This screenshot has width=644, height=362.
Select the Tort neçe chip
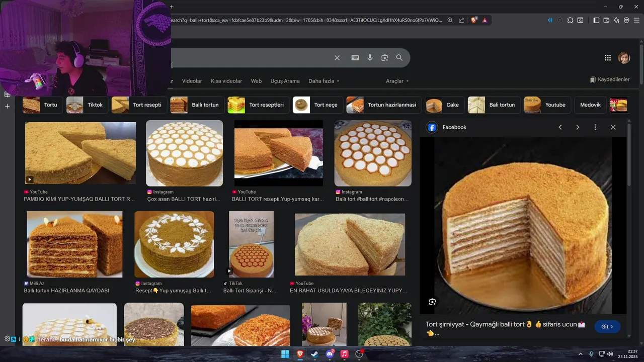coord(317,105)
